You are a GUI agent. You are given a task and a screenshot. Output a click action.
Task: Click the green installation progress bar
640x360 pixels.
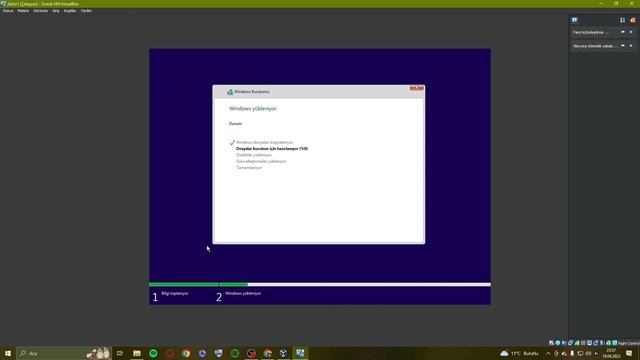[x=198, y=284]
